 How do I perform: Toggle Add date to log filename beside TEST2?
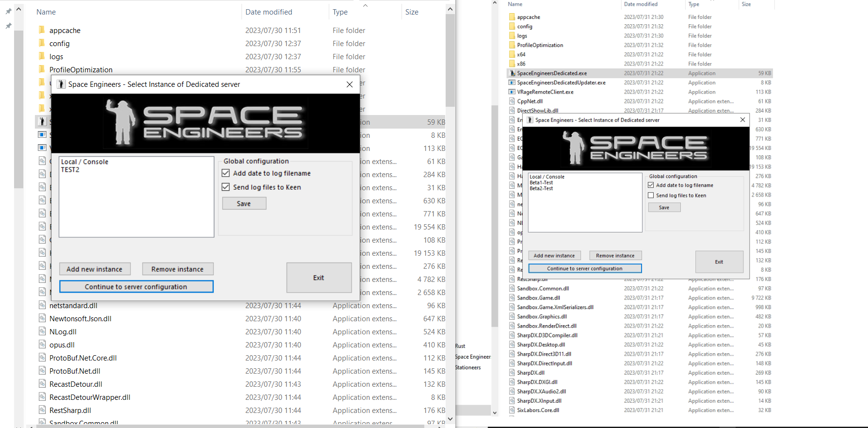pos(225,173)
